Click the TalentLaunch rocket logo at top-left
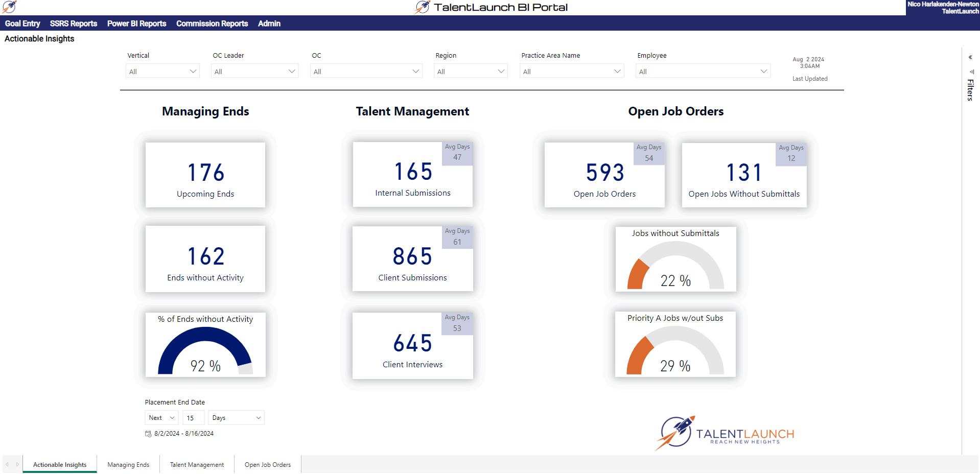The height and width of the screenshot is (474, 980). pos(9,7)
